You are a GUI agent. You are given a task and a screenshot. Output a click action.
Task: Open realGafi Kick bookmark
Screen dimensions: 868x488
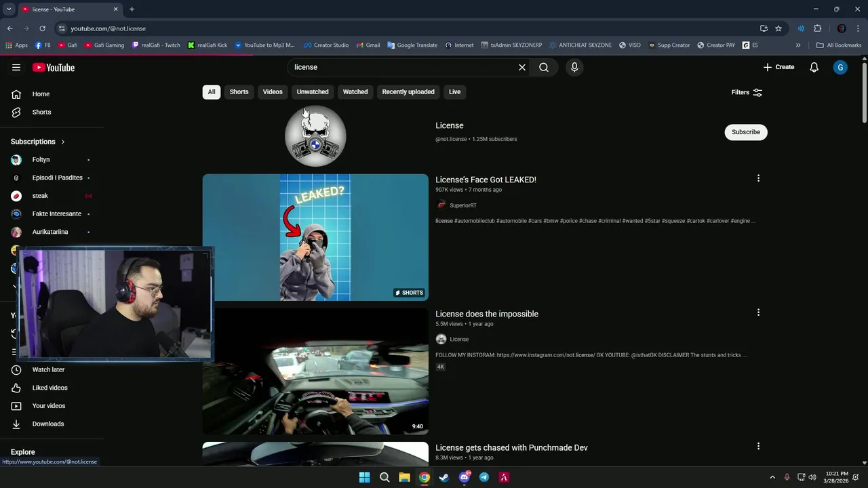point(208,45)
